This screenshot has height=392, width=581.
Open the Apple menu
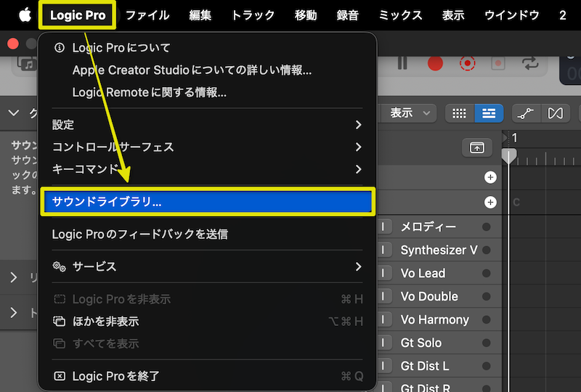click(25, 15)
